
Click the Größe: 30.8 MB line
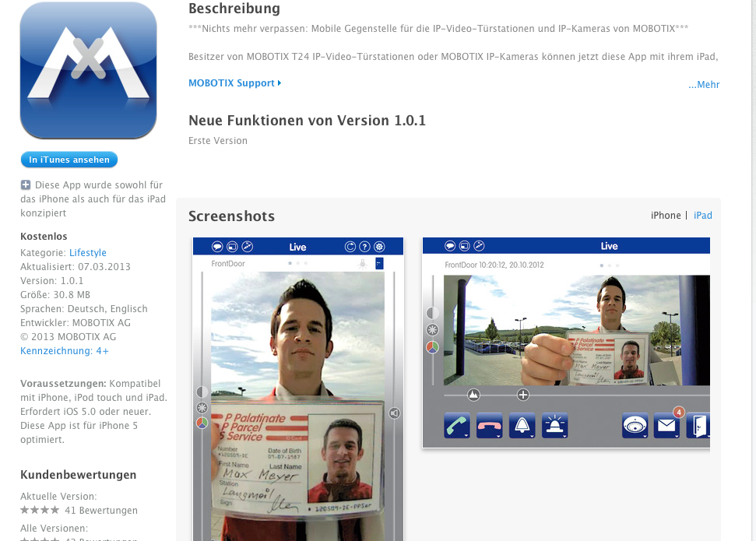point(55,294)
